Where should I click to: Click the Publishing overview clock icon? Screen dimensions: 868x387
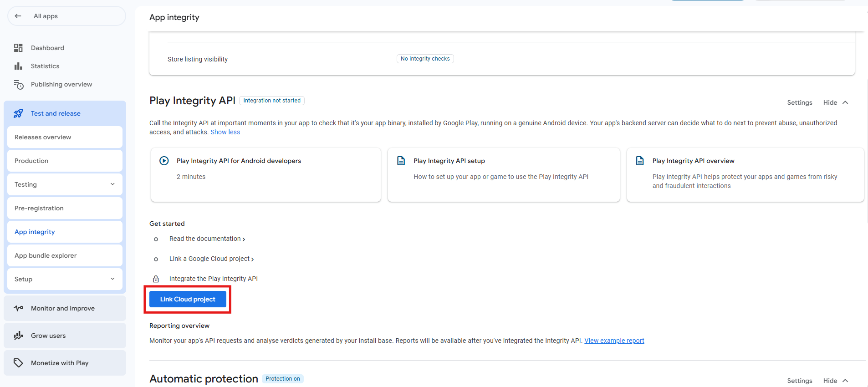tap(18, 85)
